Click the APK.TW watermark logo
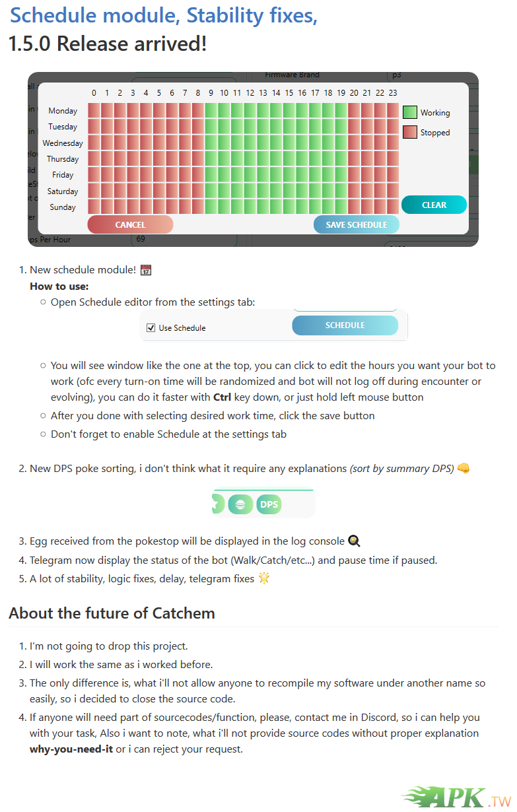The width and height of the screenshot is (517, 812). coord(456,797)
